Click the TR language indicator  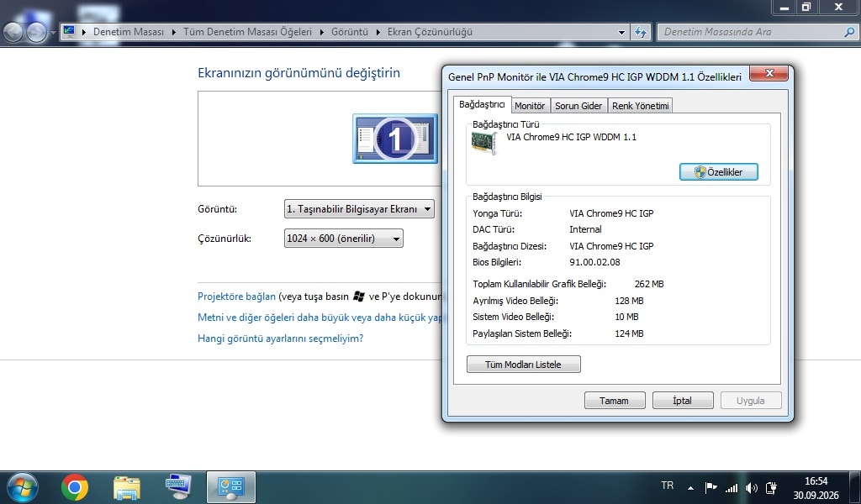[667, 486]
